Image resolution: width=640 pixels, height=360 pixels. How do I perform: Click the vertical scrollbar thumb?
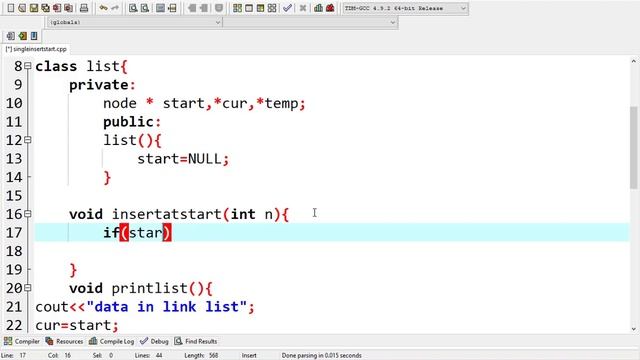pyautogui.click(x=633, y=147)
